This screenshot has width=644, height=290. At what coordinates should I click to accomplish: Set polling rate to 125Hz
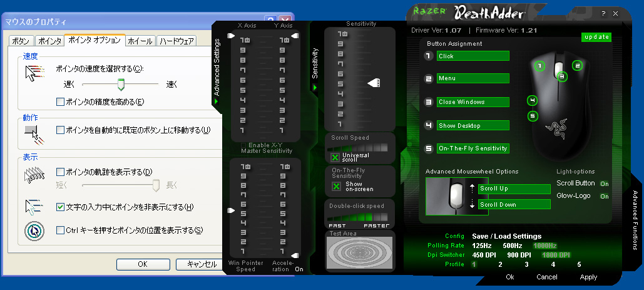point(482,246)
